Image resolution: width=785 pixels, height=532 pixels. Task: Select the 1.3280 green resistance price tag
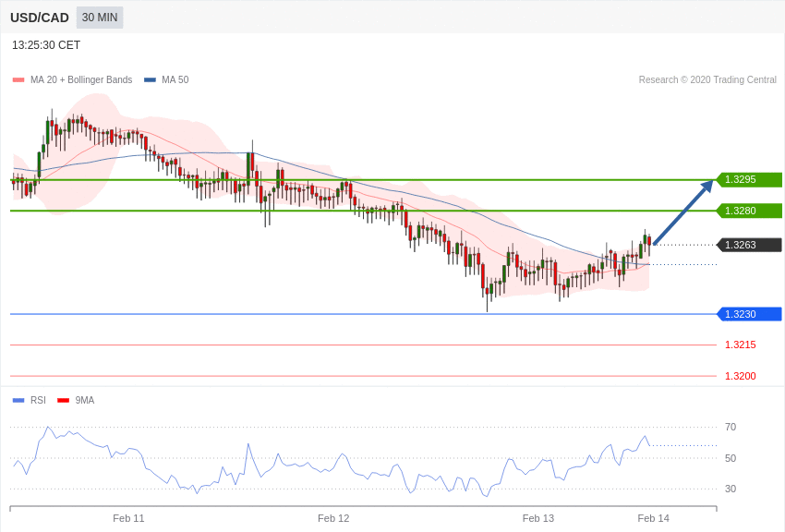tap(750, 211)
